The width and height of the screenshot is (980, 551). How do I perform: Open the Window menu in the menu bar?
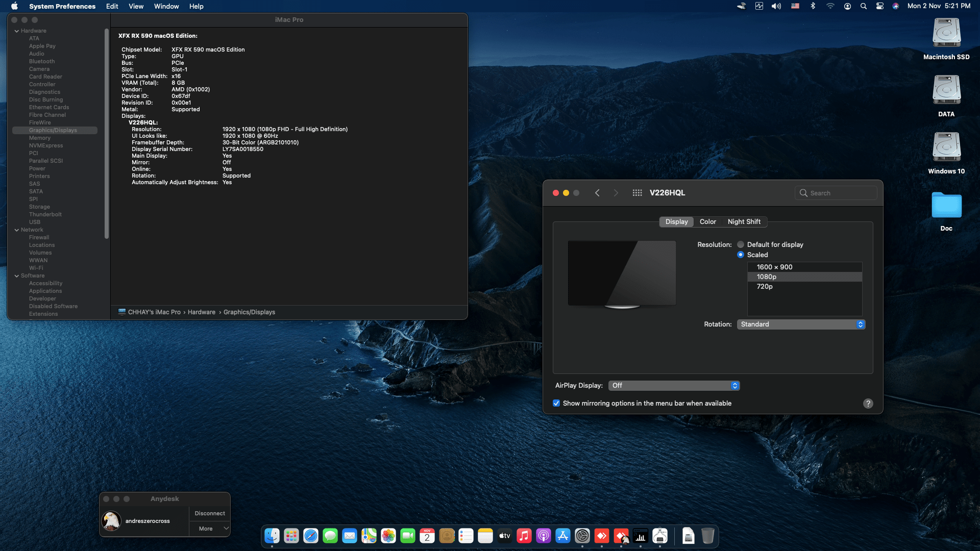pos(166,6)
